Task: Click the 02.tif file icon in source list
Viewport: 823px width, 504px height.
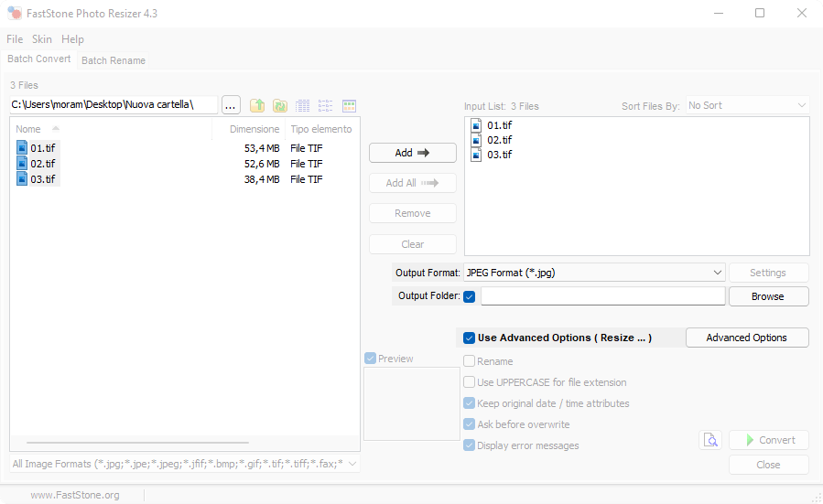Action: 22,164
